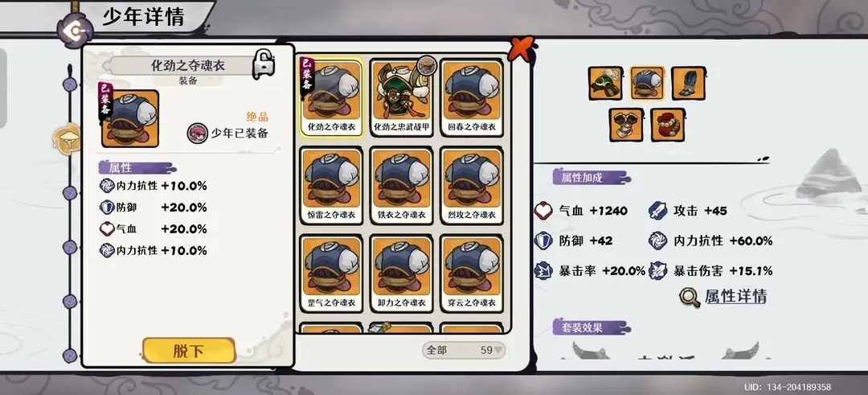Click the equipped 化劲之夺魂衣 thumbnail in the list
The width and height of the screenshot is (868, 395).
pyautogui.click(x=331, y=97)
